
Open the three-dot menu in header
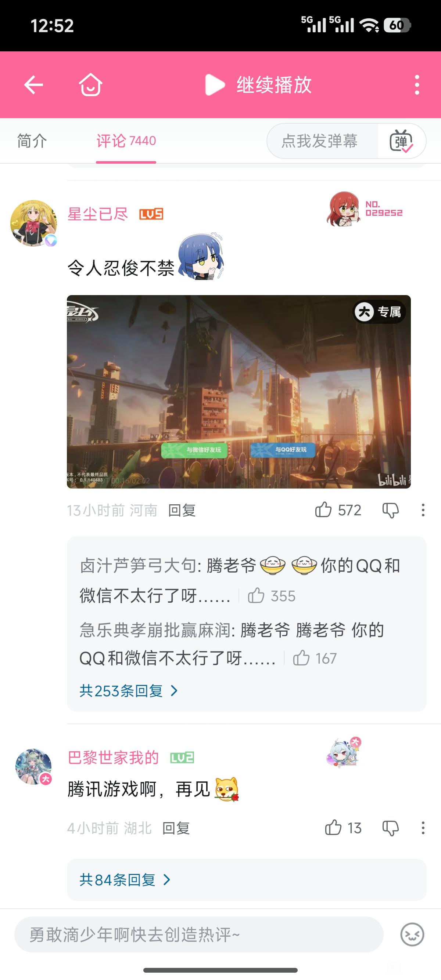point(417,84)
